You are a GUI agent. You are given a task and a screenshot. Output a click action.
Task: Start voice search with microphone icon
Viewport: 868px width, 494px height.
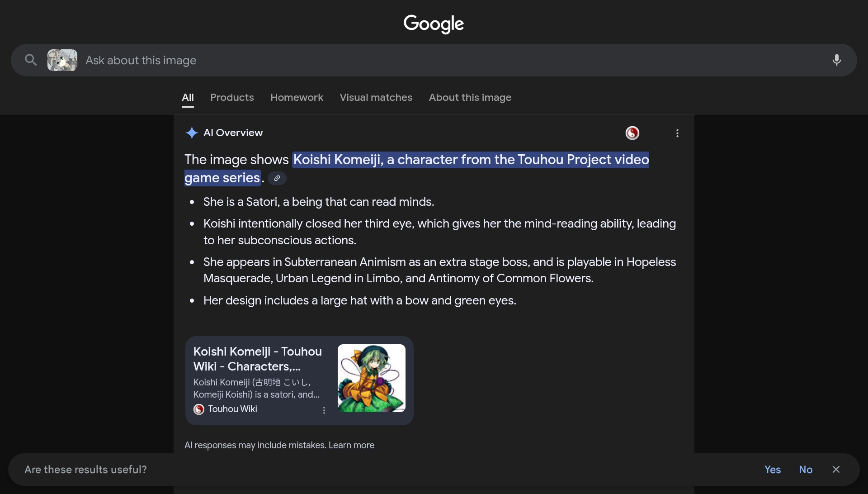(836, 60)
